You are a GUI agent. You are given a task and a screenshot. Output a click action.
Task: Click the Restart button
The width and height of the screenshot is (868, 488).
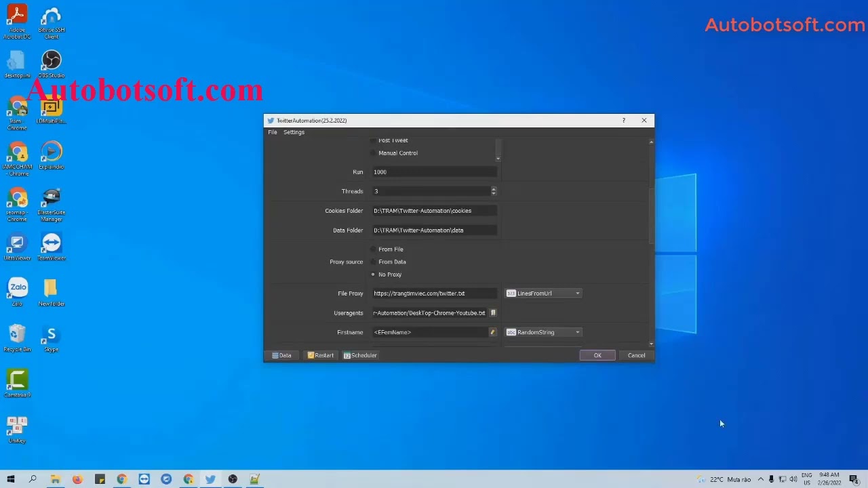[x=320, y=355]
